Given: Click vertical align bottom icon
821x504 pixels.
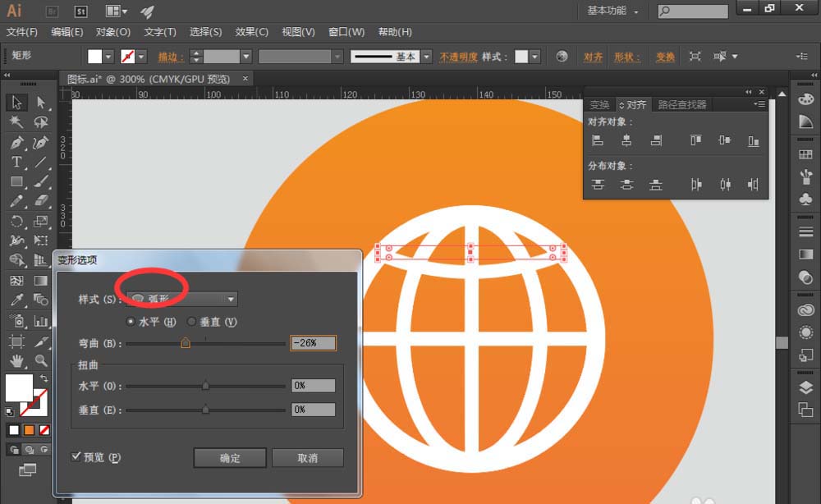Looking at the screenshot, I should [753, 140].
